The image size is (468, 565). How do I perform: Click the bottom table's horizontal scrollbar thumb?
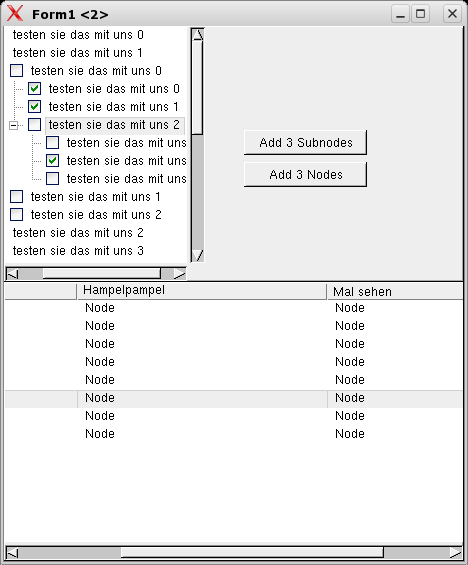coord(252,552)
